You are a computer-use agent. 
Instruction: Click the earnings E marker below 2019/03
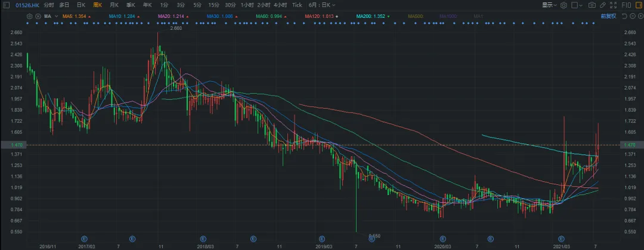(322, 238)
